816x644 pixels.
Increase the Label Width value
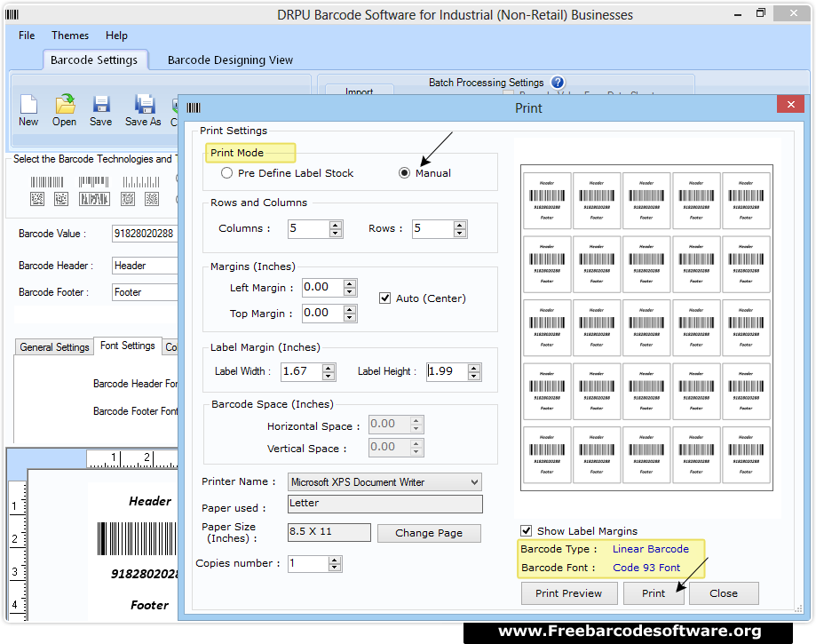[329, 368]
